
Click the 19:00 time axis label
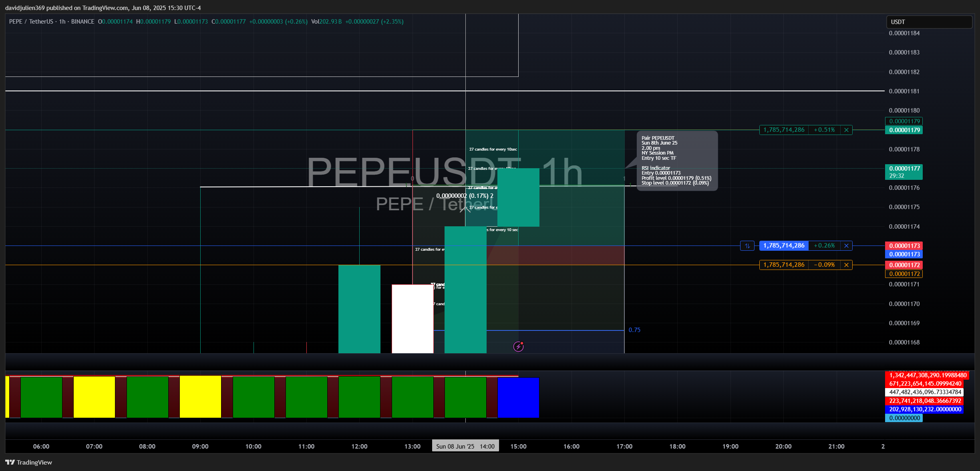[730, 446]
